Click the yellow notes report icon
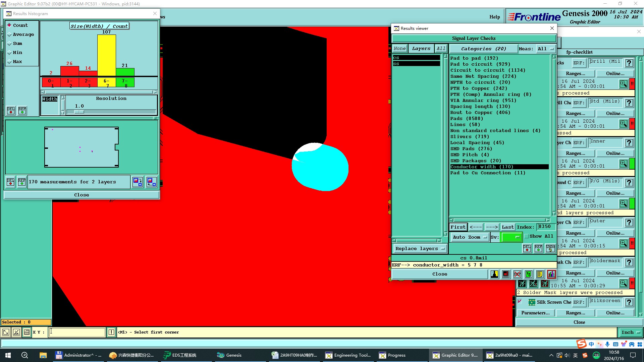The height and width of the screenshot is (362, 644). pos(540,275)
